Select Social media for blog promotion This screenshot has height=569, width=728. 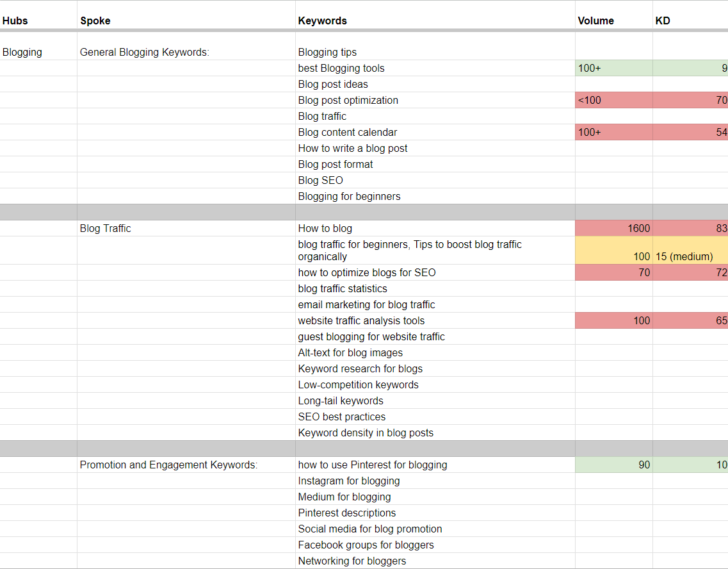pyautogui.click(x=435, y=529)
